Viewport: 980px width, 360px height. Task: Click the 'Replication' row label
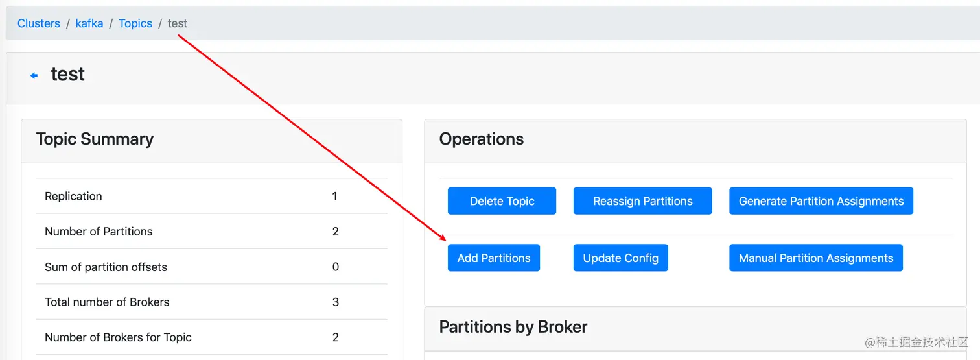click(x=73, y=196)
